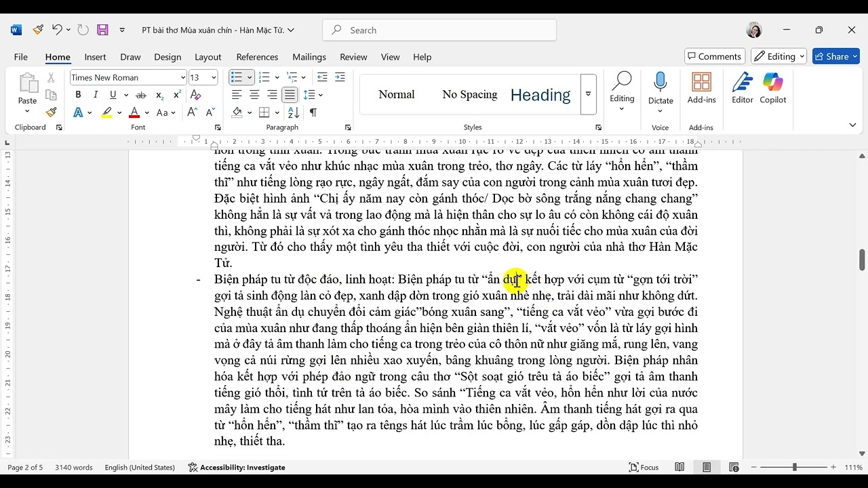Open the font name dropdown
The width and height of the screenshot is (868, 488).
tap(183, 77)
